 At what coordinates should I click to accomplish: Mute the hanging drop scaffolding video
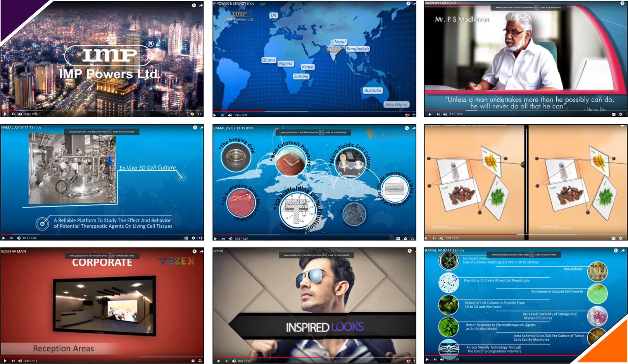pos(231,239)
